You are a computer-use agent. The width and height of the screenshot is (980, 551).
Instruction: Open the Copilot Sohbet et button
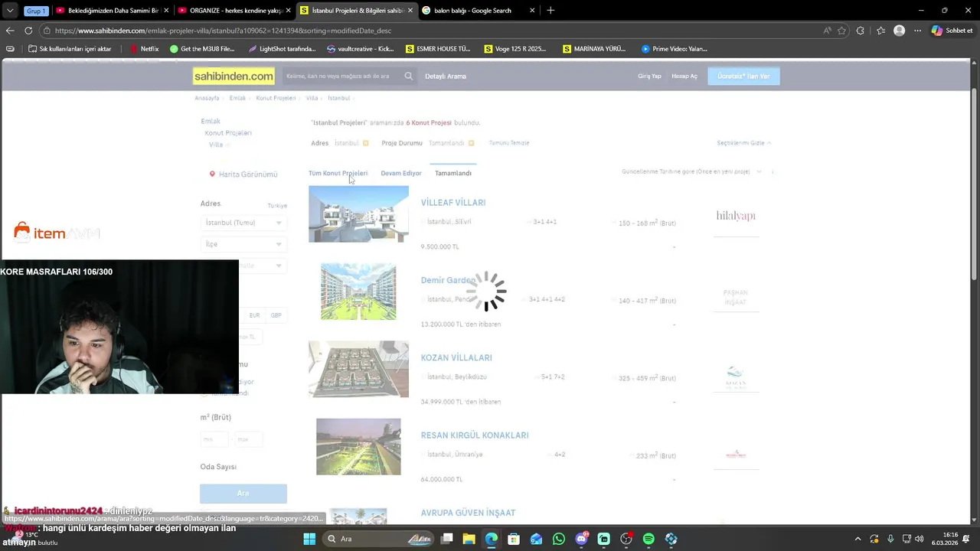[952, 31]
